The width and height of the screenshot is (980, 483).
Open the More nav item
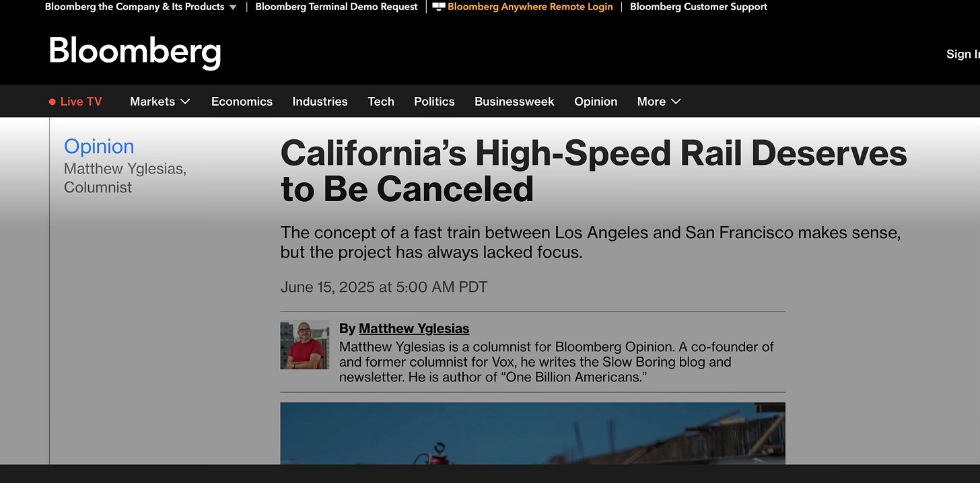(x=652, y=102)
